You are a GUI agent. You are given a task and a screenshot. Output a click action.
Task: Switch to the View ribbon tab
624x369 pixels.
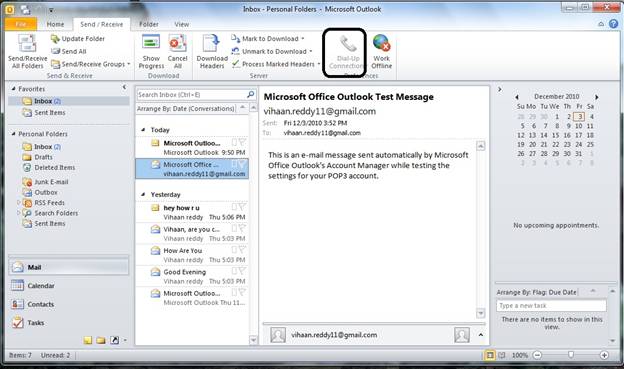point(182,24)
